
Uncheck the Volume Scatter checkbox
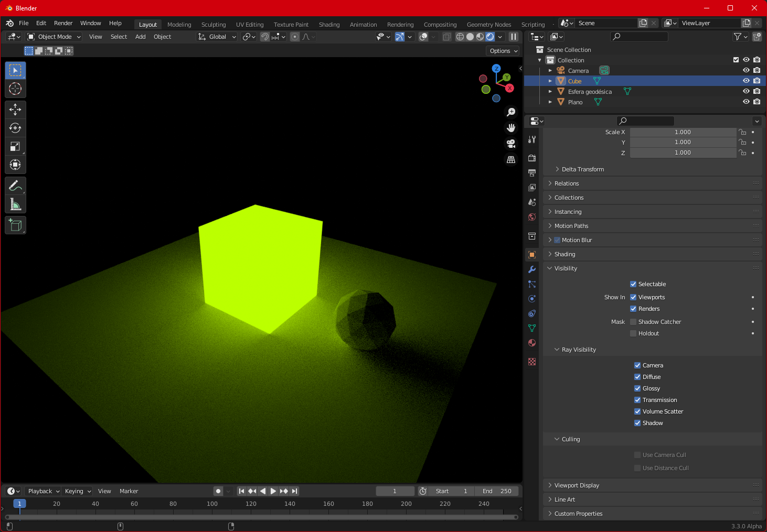637,411
